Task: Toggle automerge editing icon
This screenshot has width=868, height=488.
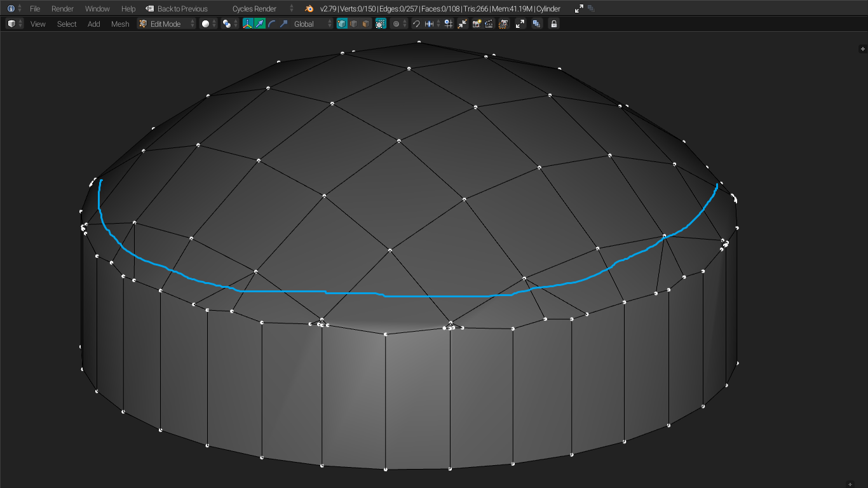Action: click(x=449, y=24)
